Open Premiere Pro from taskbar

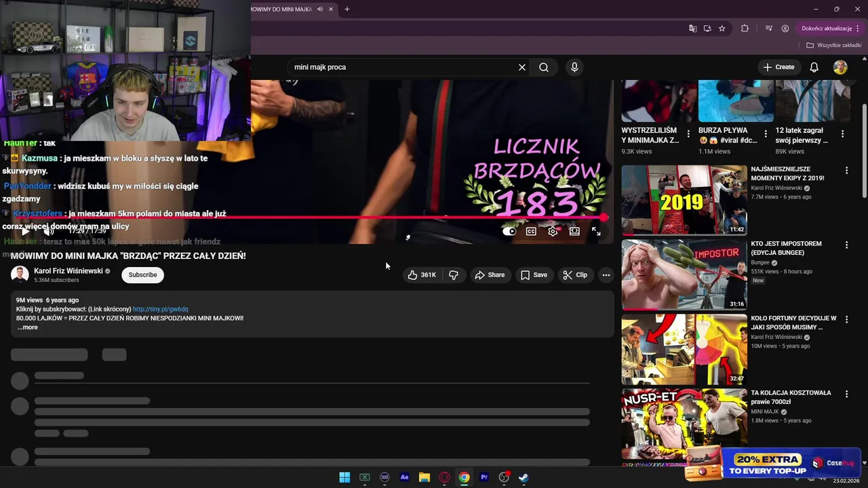pyautogui.click(x=484, y=477)
